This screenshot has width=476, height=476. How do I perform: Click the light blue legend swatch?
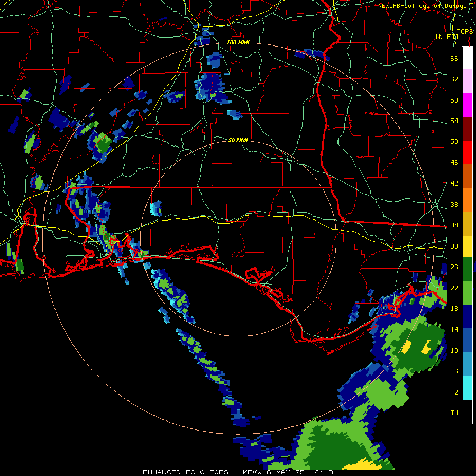(x=467, y=364)
